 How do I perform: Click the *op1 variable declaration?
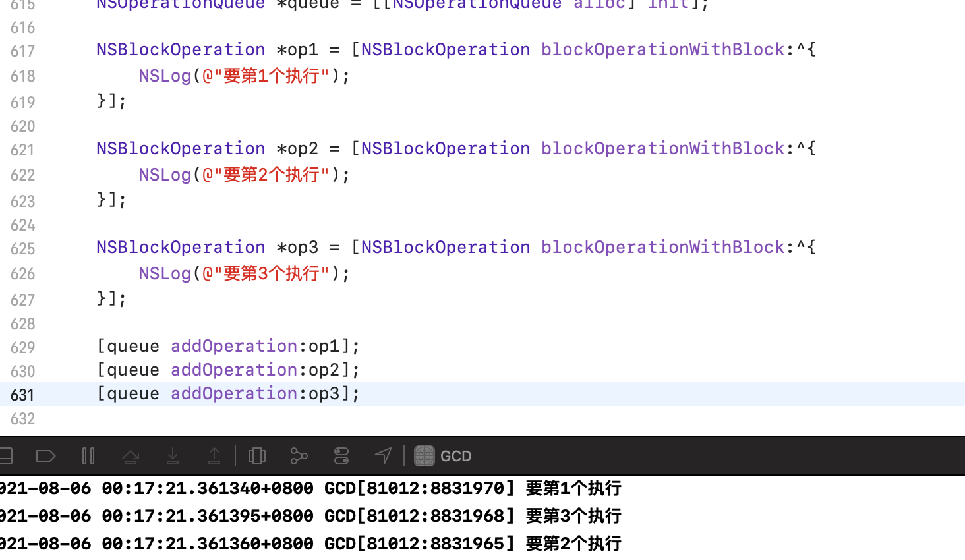tap(297, 49)
